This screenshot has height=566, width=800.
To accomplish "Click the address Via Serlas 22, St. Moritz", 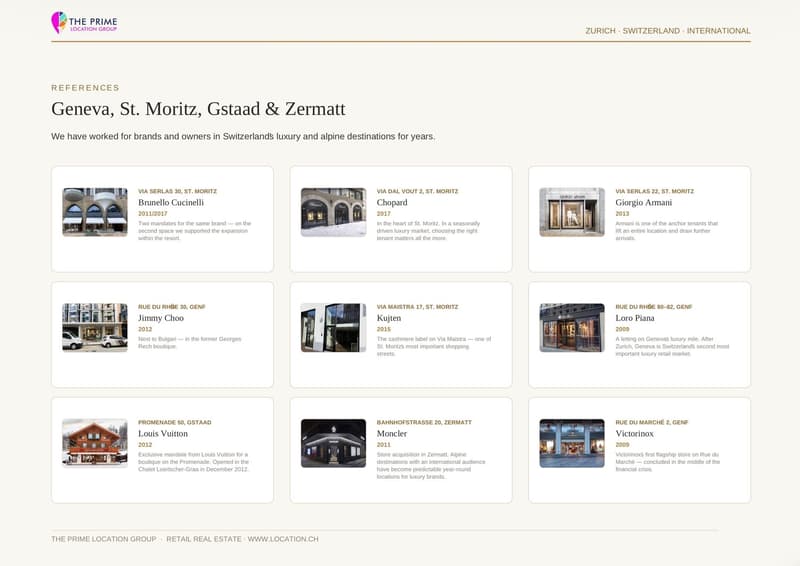I will click(x=655, y=191).
